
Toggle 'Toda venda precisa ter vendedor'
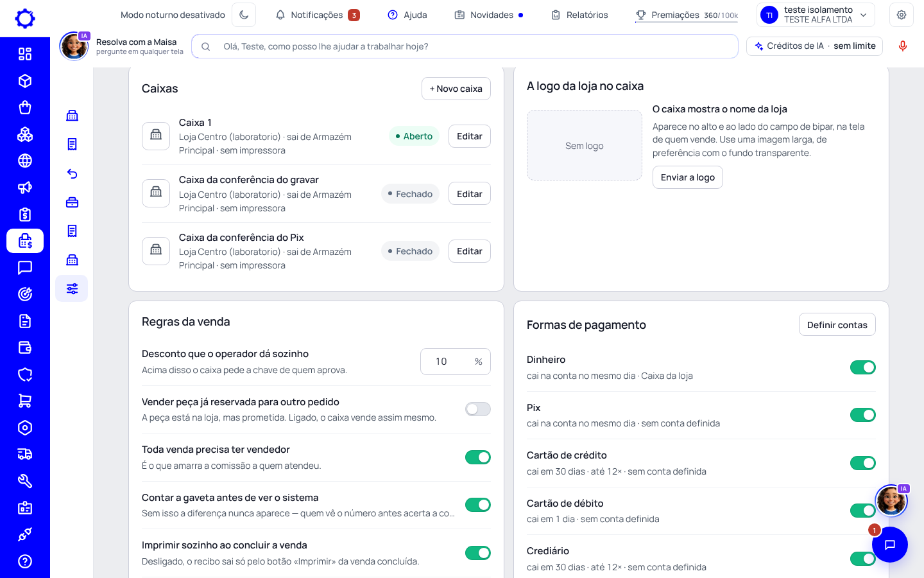pyautogui.click(x=478, y=457)
